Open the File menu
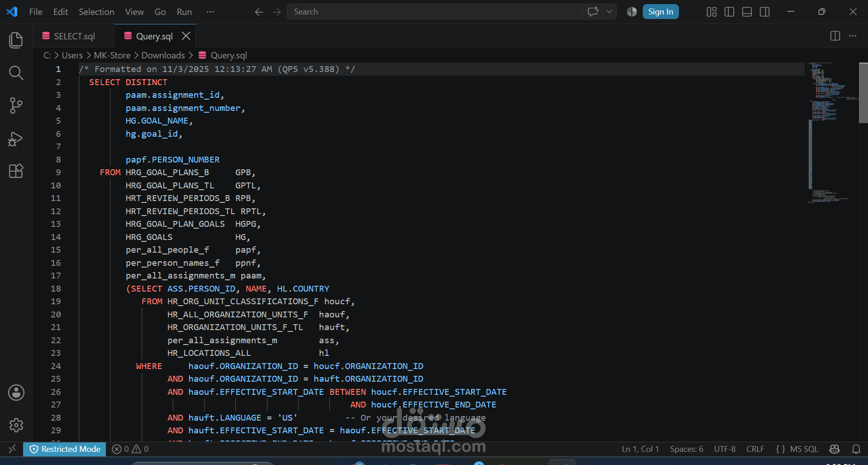 pos(36,12)
